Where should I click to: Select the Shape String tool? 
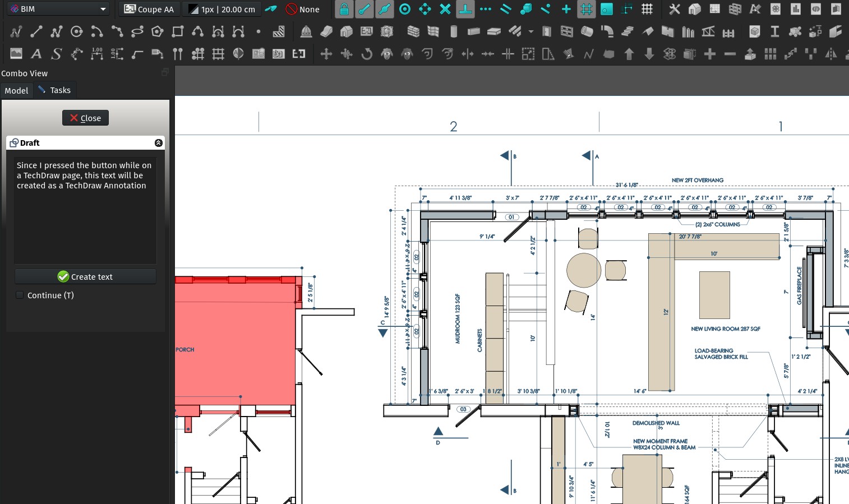coord(56,54)
